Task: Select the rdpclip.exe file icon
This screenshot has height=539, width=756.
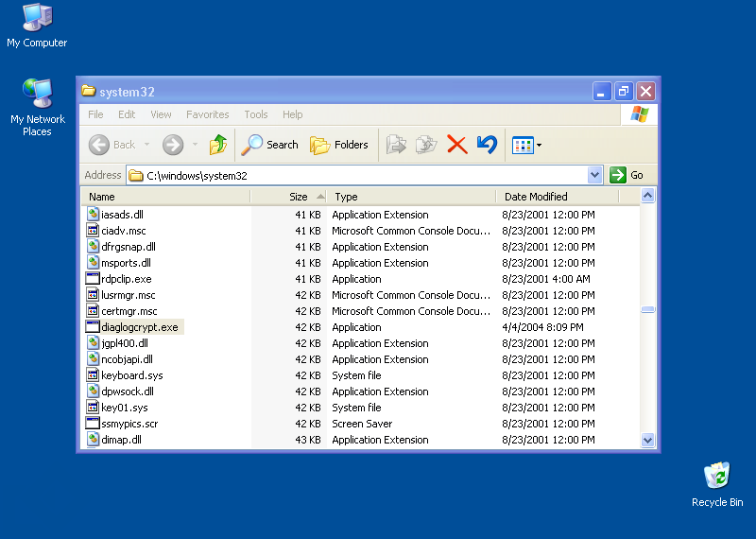Action: [93, 279]
